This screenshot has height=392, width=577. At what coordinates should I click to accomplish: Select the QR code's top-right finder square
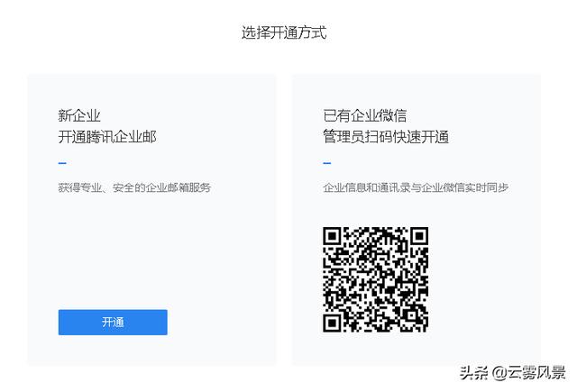click(419, 236)
